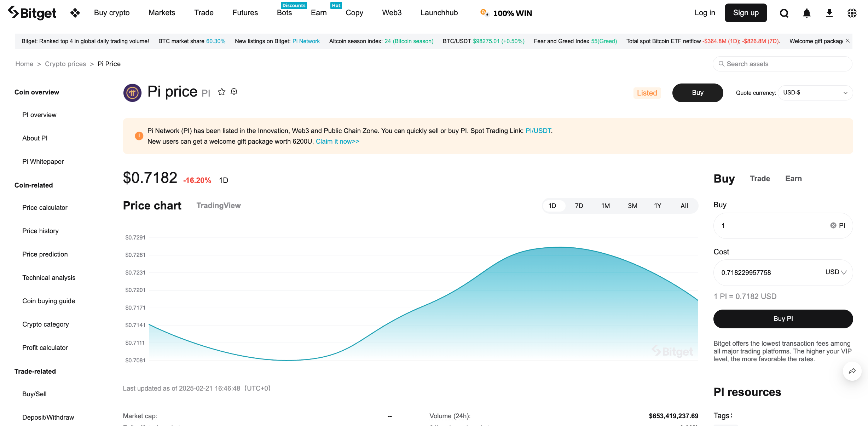Image resolution: width=868 pixels, height=426 pixels.
Task: Open the four-diamond apps grid icon
Action: [75, 13]
